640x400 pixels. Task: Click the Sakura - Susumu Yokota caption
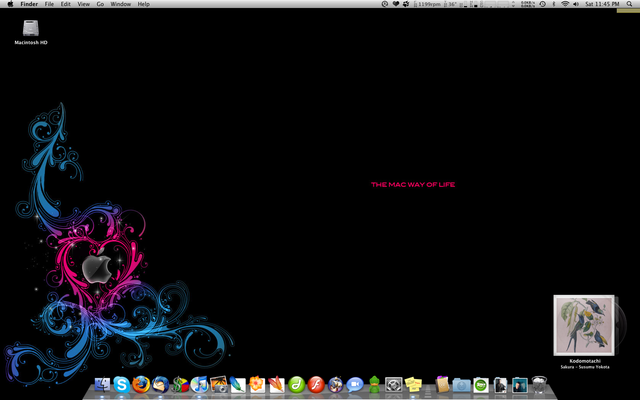click(585, 367)
